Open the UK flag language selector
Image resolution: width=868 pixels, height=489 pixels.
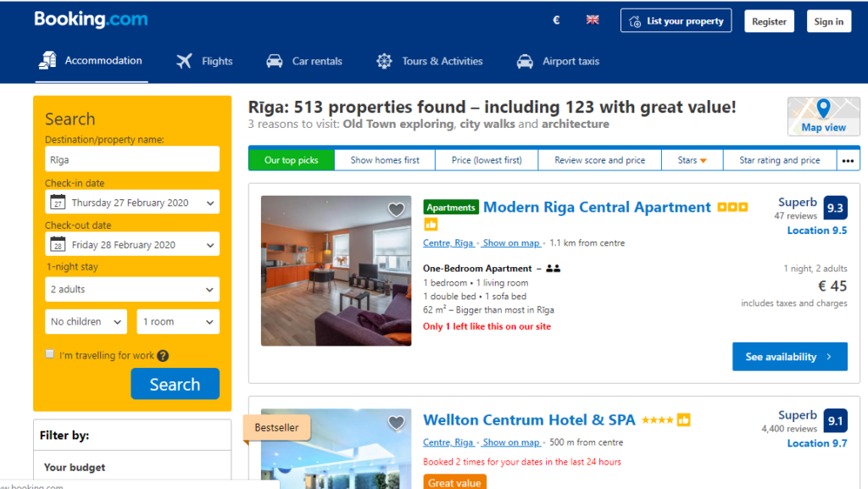pos(593,19)
